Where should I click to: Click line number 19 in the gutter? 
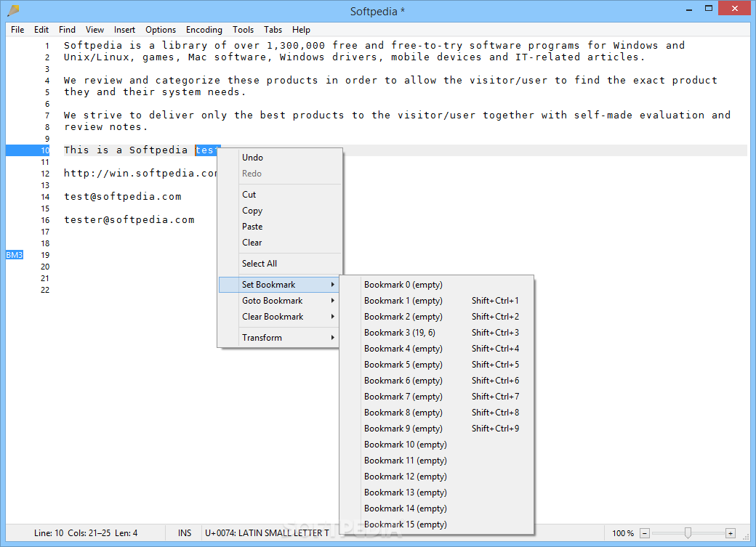tap(45, 255)
